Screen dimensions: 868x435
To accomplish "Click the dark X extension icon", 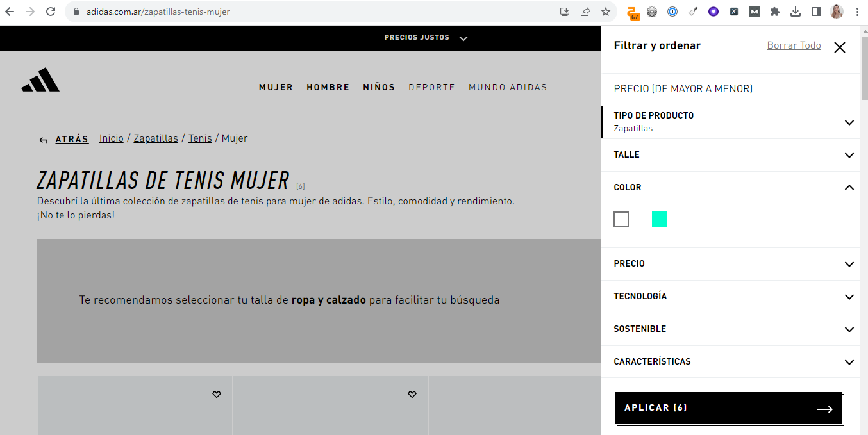I will pyautogui.click(x=734, y=12).
